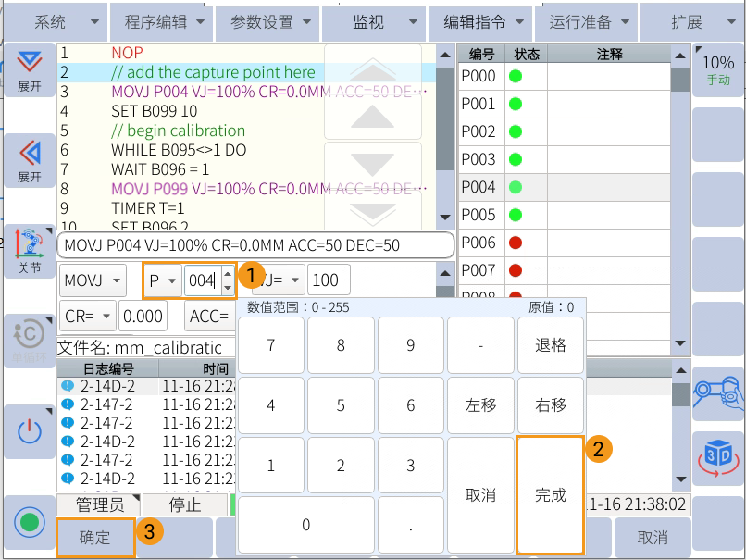Screen dimensions: 746x560
Task: Click keypad digit 3
Action: pyautogui.click(x=411, y=466)
